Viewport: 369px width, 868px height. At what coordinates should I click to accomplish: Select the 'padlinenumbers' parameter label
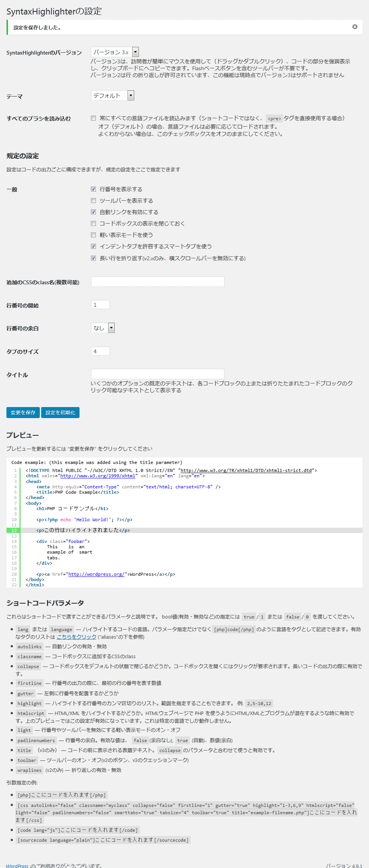36,741
